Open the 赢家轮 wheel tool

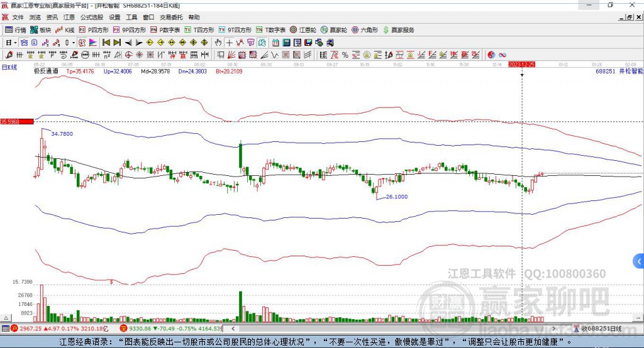(x=334, y=30)
